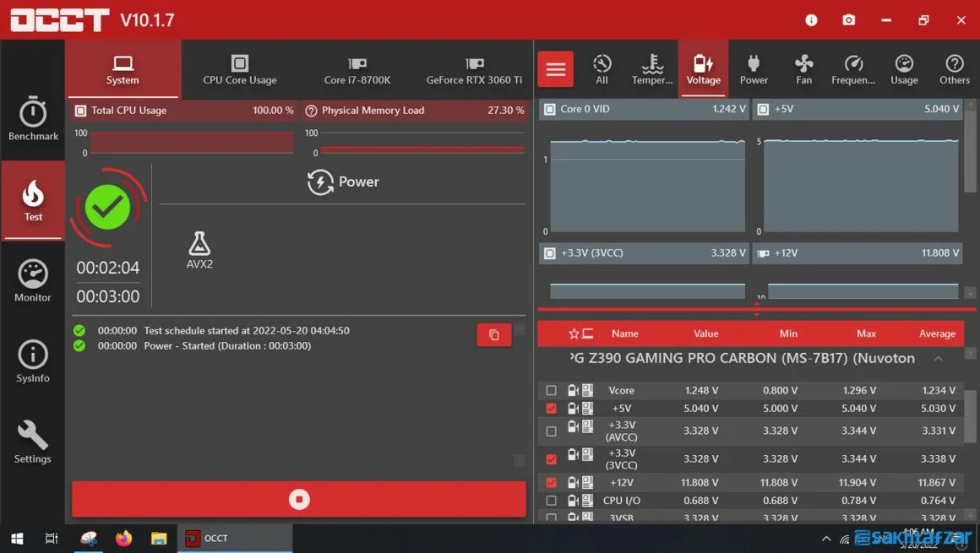The width and height of the screenshot is (980, 553).
Task: Select the Voltage sensor tab
Action: [x=703, y=68]
